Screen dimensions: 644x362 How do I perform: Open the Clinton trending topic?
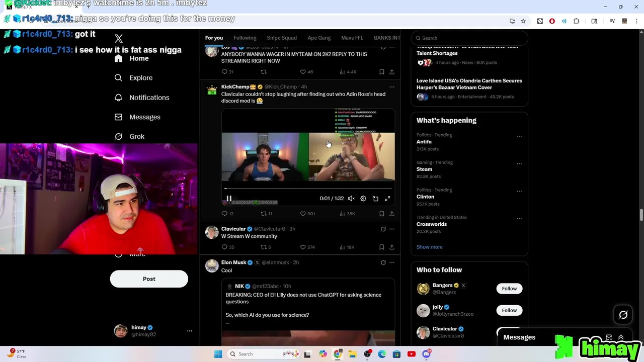point(425,197)
